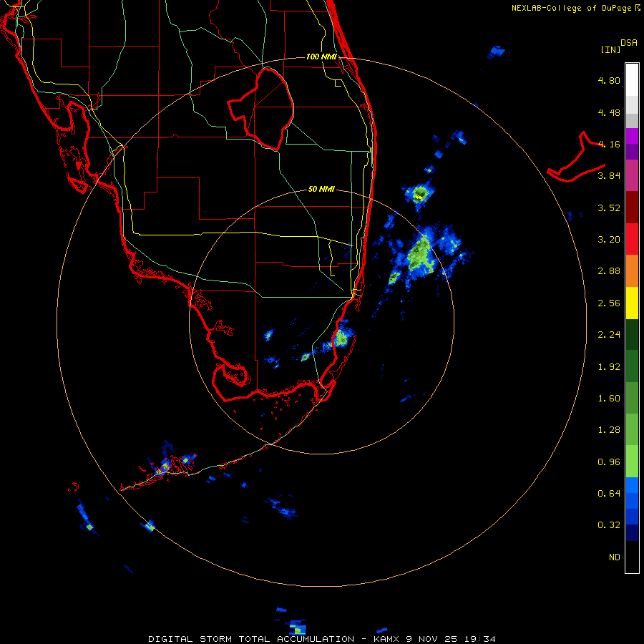
Task: Click the 1.60 legend value
Action: 609,399
